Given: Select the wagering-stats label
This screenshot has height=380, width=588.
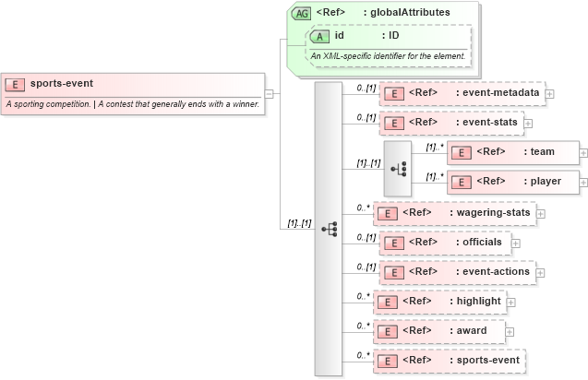Looking at the screenshot, I should pos(493,212).
